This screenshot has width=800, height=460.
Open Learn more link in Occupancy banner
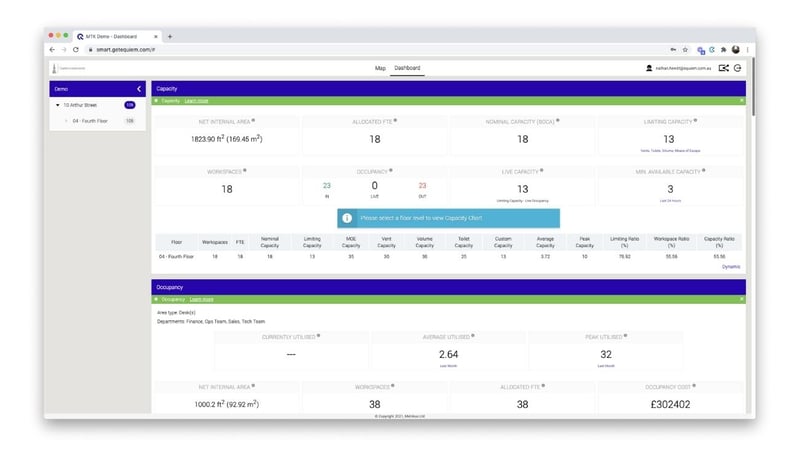(x=201, y=299)
